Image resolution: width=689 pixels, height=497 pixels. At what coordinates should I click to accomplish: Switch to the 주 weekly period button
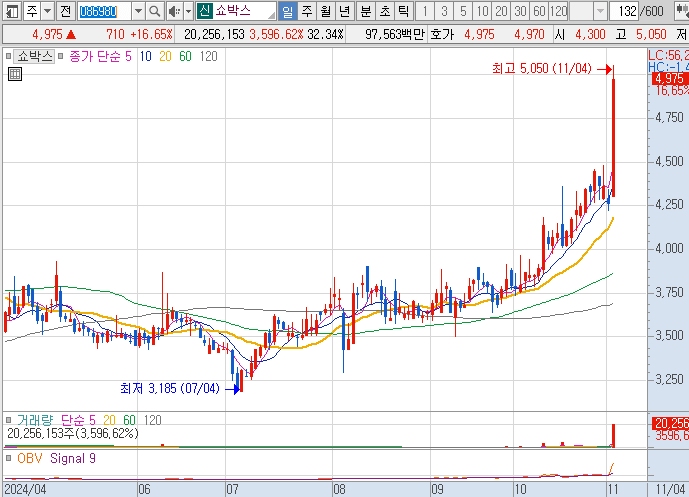click(x=307, y=11)
